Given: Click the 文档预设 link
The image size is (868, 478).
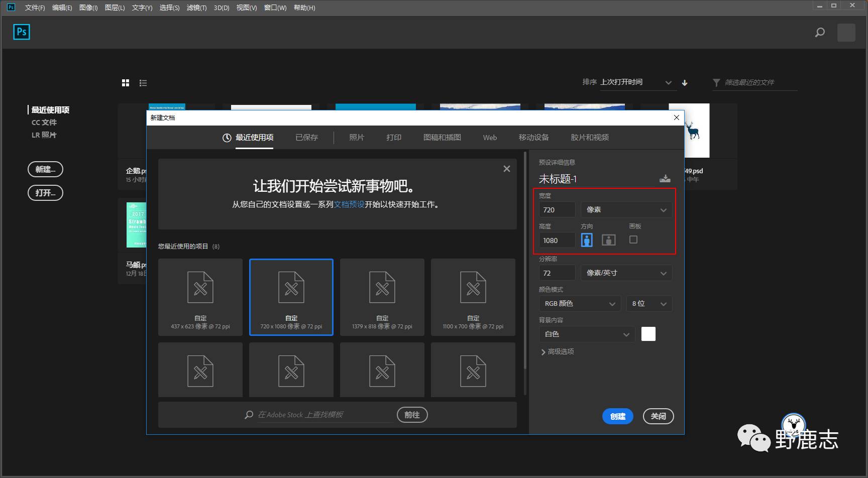Looking at the screenshot, I should click(x=349, y=204).
